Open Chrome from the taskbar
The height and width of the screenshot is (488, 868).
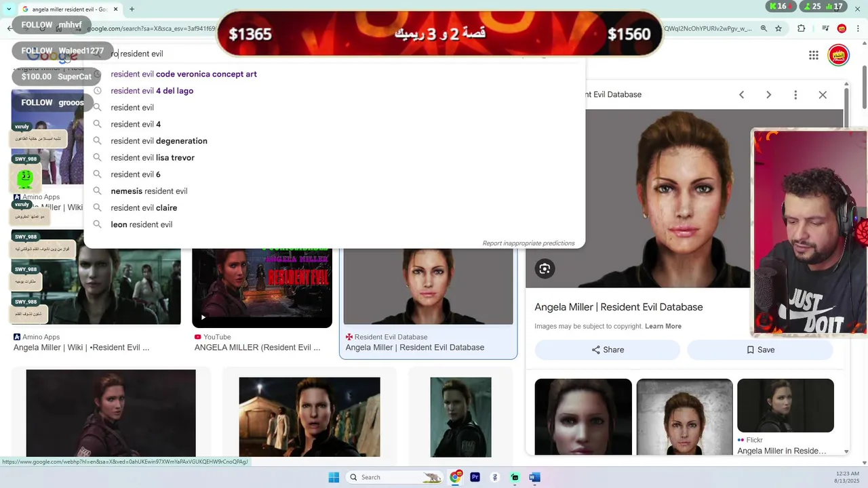455,477
